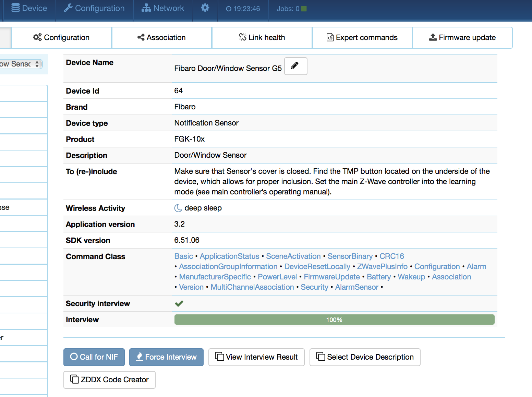Open the ApplicationStatus command class
This screenshot has height=397, width=532.
point(229,256)
